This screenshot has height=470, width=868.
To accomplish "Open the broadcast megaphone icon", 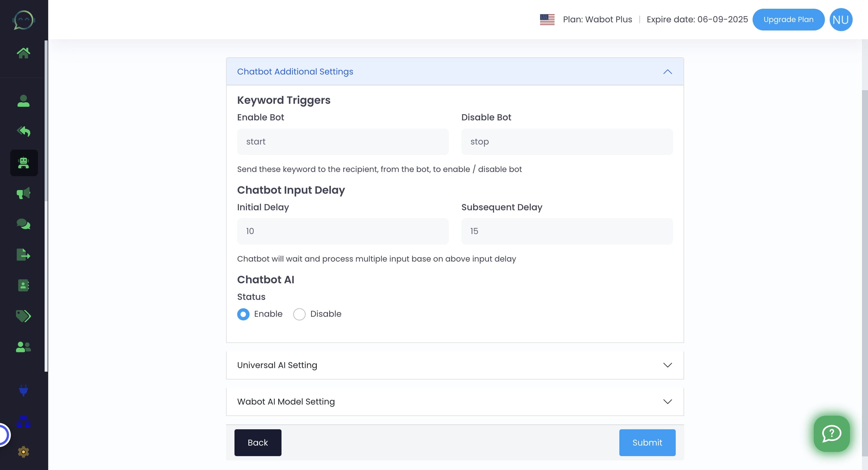I will 24,193.
